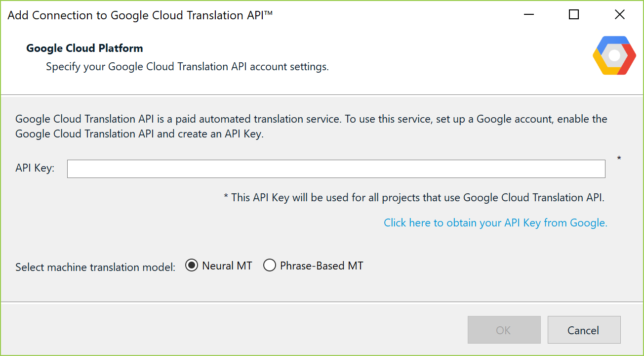Click the "Specify your Google Cloud Translation" subtitle
Image resolution: width=644 pixels, height=356 pixels.
[187, 67]
